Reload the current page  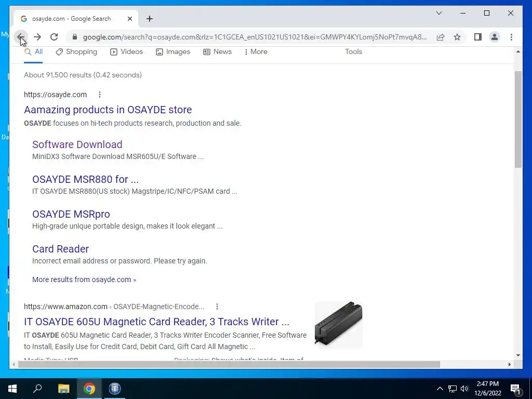pos(54,37)
